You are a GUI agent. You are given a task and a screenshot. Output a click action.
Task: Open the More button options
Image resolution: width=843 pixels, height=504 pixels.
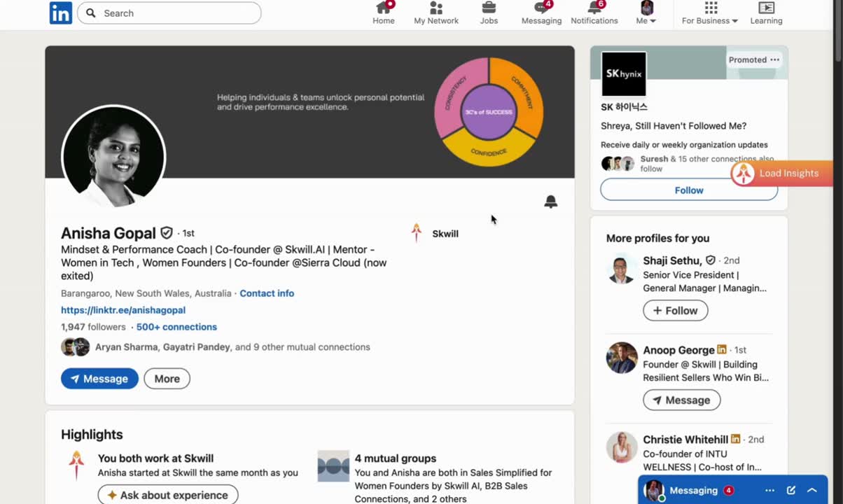pos(167,379)
